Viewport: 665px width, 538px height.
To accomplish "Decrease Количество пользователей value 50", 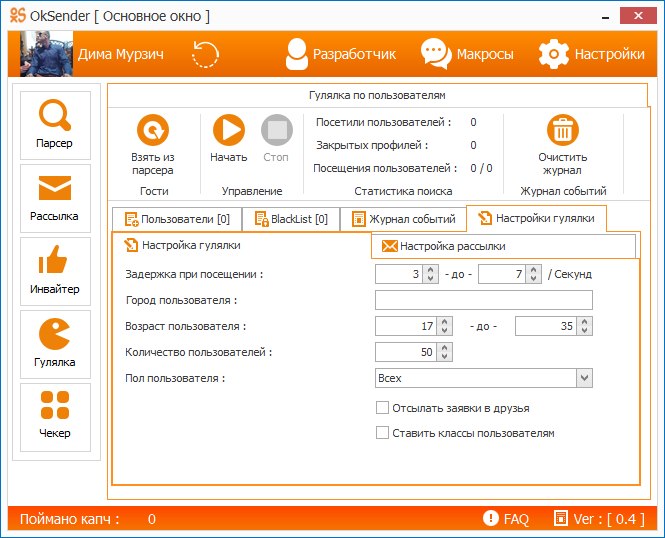I will pyautogui.click(x=444, y=356).
